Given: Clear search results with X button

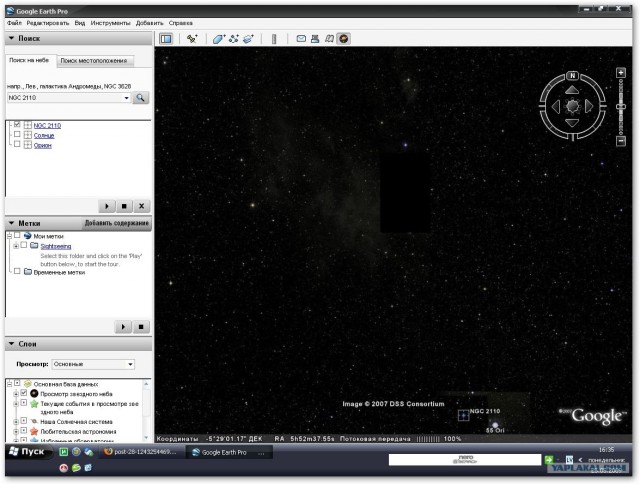Looking at the screenshot, I should tap(142, 206).
